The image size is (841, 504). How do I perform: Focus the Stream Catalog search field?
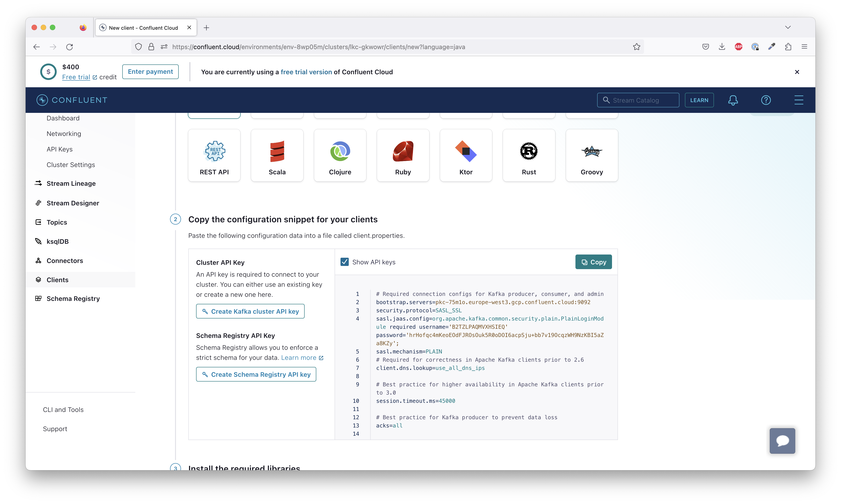(638, 100)
